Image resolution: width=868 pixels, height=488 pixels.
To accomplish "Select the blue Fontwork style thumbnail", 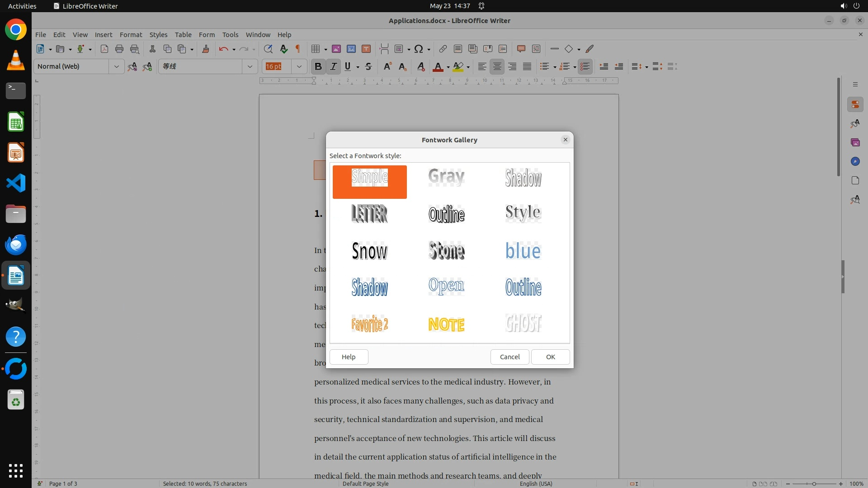I will click(x=523, y=251).
